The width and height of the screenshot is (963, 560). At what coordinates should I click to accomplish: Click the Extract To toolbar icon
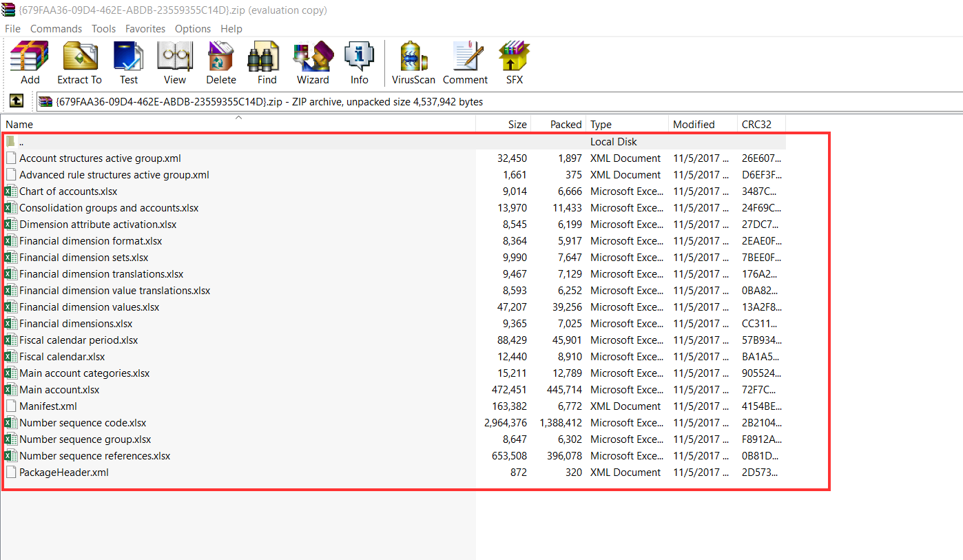[79, 62]
